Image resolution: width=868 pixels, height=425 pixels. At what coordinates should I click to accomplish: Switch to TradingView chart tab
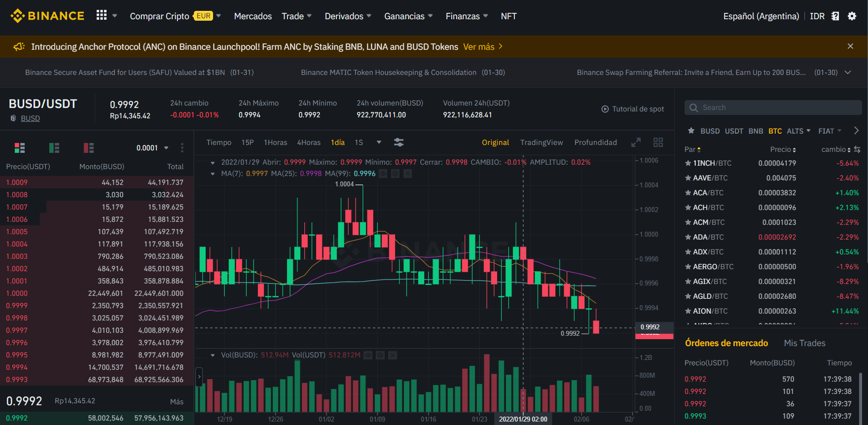[542, 142]
